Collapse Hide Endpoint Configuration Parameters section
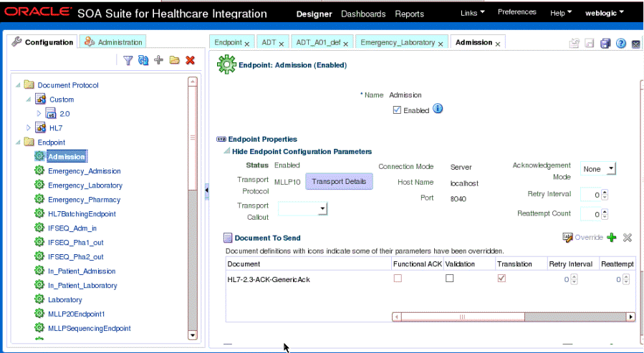 226,151
